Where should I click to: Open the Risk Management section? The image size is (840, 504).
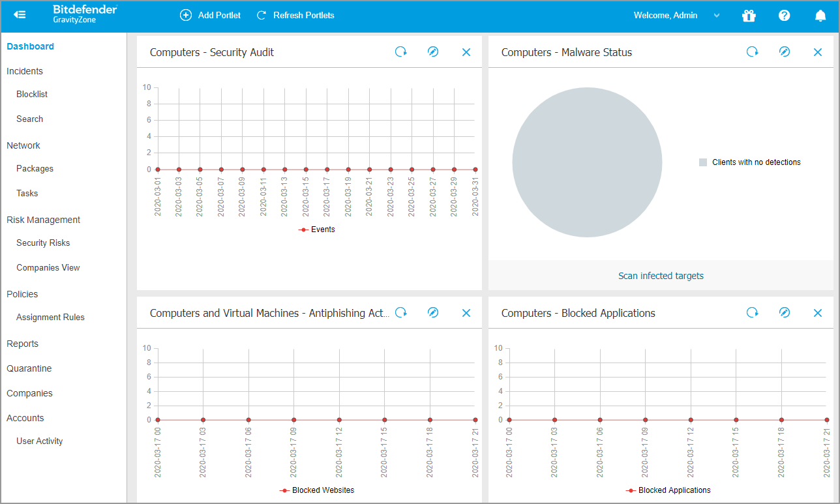(x=43, y=220)
